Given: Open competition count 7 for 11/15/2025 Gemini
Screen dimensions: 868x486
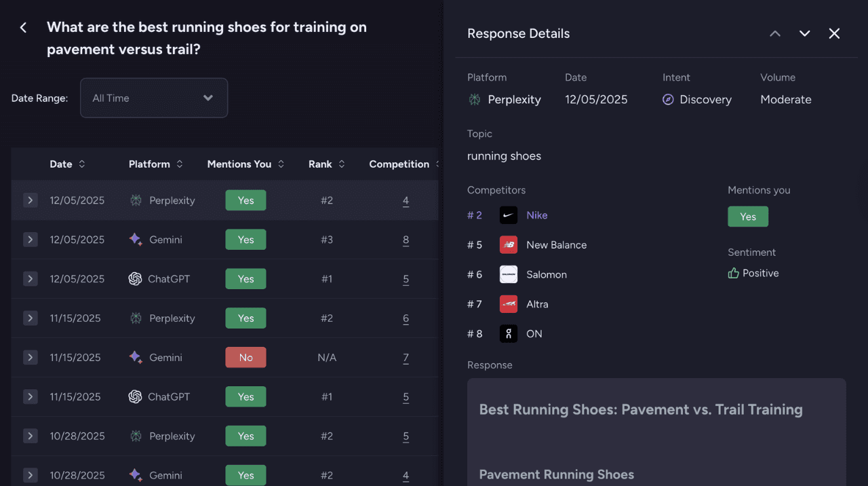Looking at the screenshot, I should pos(406,357).
